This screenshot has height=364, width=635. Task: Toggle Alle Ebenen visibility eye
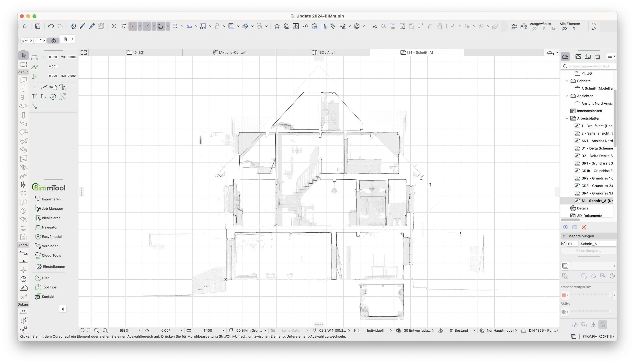click(x=564, y=29)
